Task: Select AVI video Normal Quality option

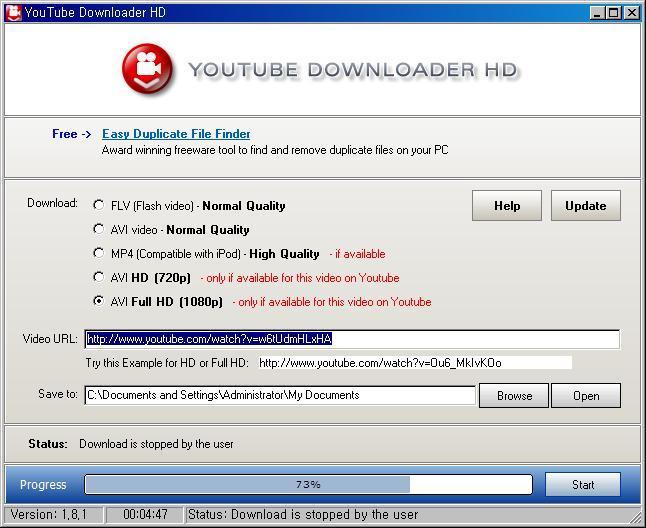Action: click(x=98, y=229)
